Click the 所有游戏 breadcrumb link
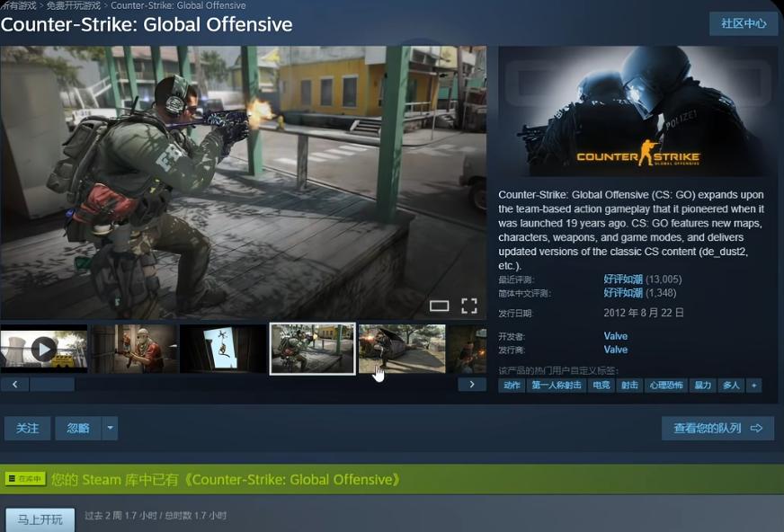 [19, 5]
